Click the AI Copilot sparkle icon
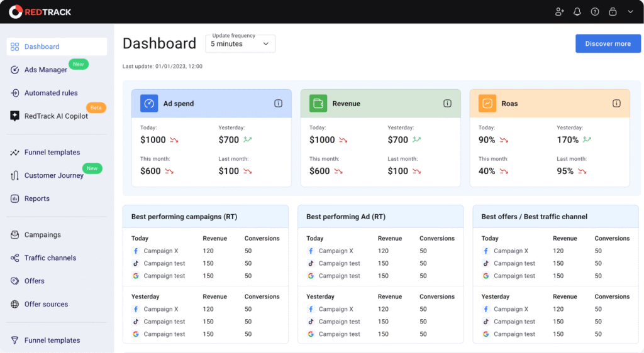 [x=15, y=116]
